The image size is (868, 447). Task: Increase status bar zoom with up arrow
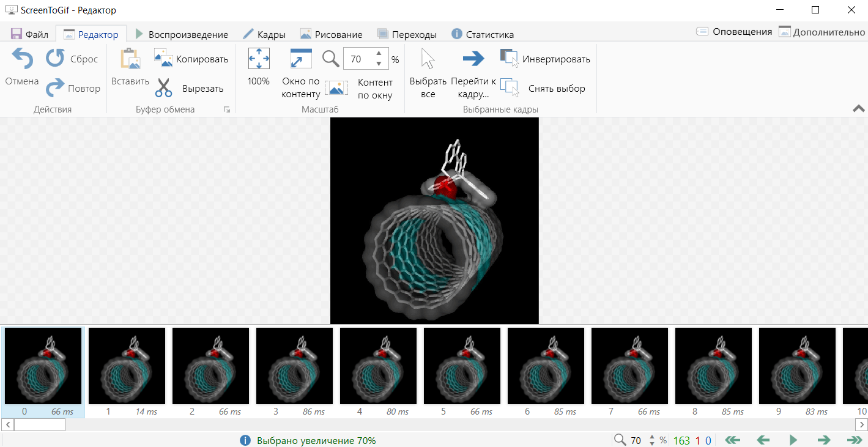tap(652, 437)
